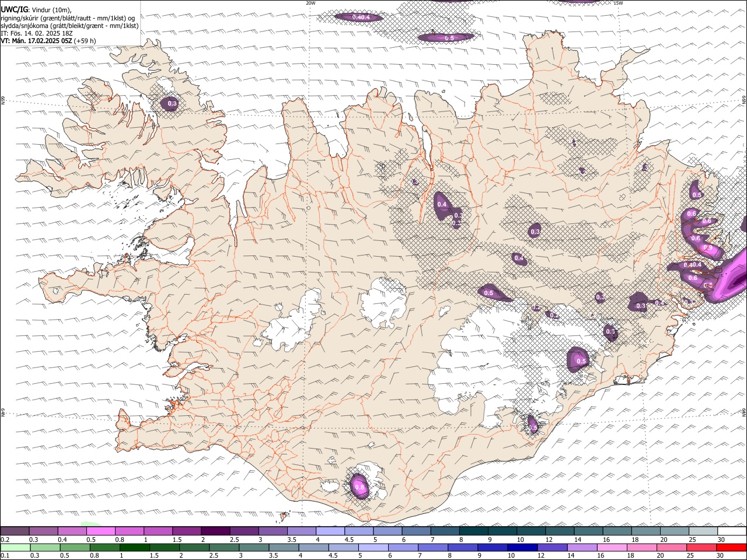Click the '0.9' value on the east coast
The image size is (747, 560).
[708, 248]
